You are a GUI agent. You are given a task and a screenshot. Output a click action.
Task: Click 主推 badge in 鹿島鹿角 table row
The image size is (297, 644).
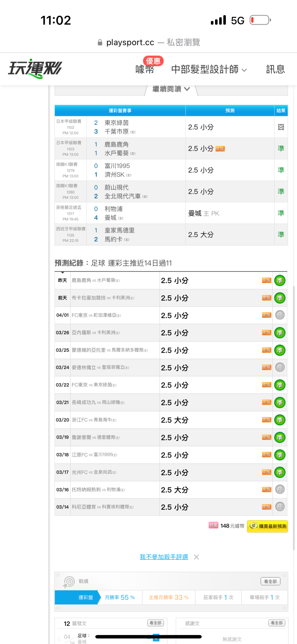[x=220, y=149]
